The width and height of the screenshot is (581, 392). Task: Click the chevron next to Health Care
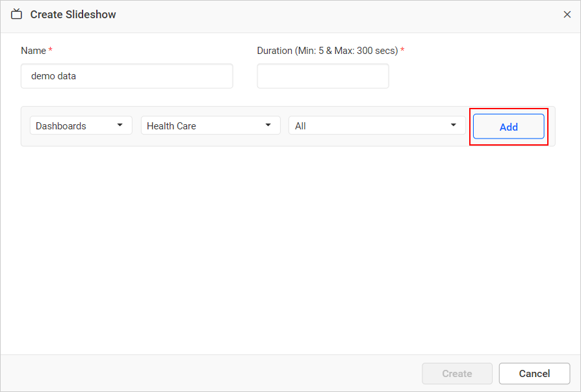[268, 125]
